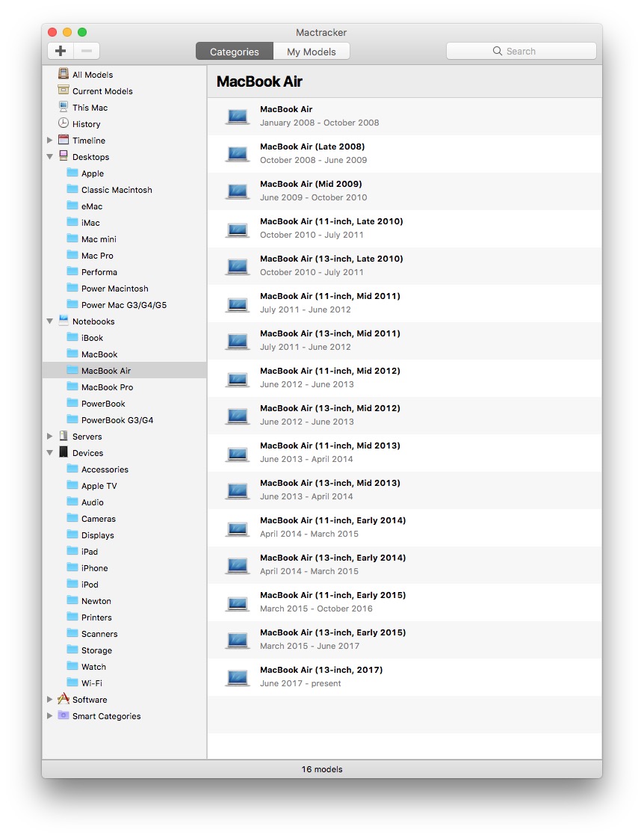Select MacBook Air (11-inch, Early 2015) row
This screenshot has width=644, height=838.
pos(404,603)
